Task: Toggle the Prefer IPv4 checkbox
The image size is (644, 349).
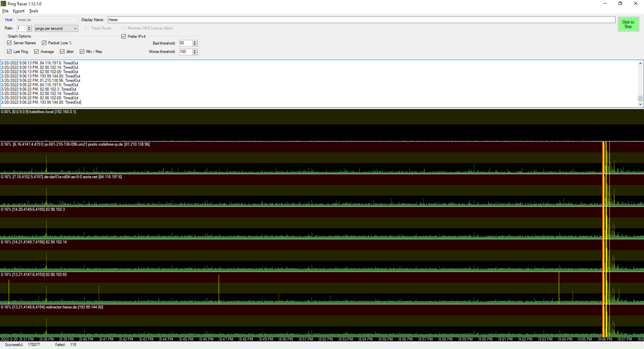Action: pyautogui.click(x=124, y=37)
